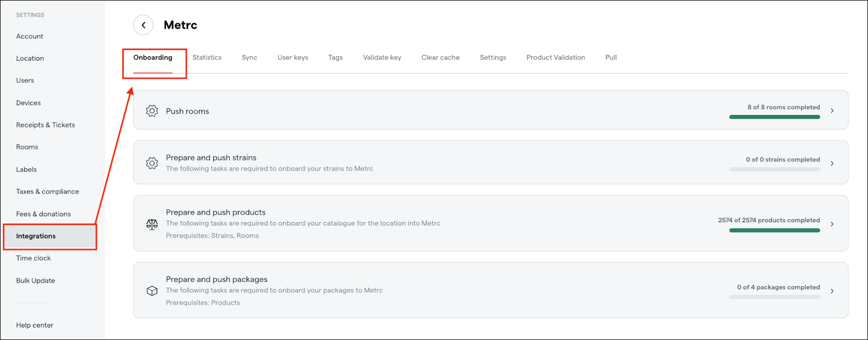
Task: Open the Help center link
Action: pyautogui.click(x=35, y=325)
